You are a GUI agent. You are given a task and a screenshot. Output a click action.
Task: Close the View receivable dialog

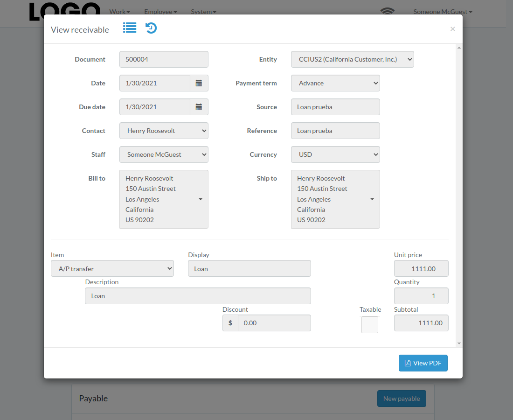pyautogui.click(x=452, y=29)
